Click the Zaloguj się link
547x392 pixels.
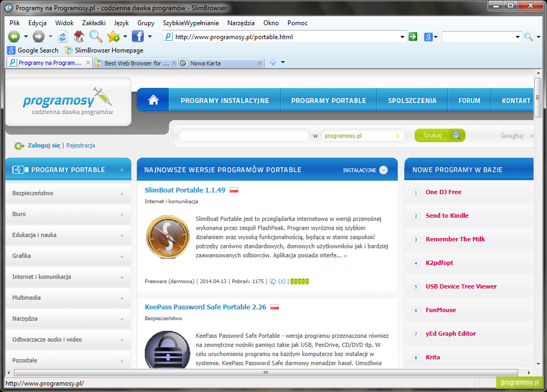[x=44, y=145]
